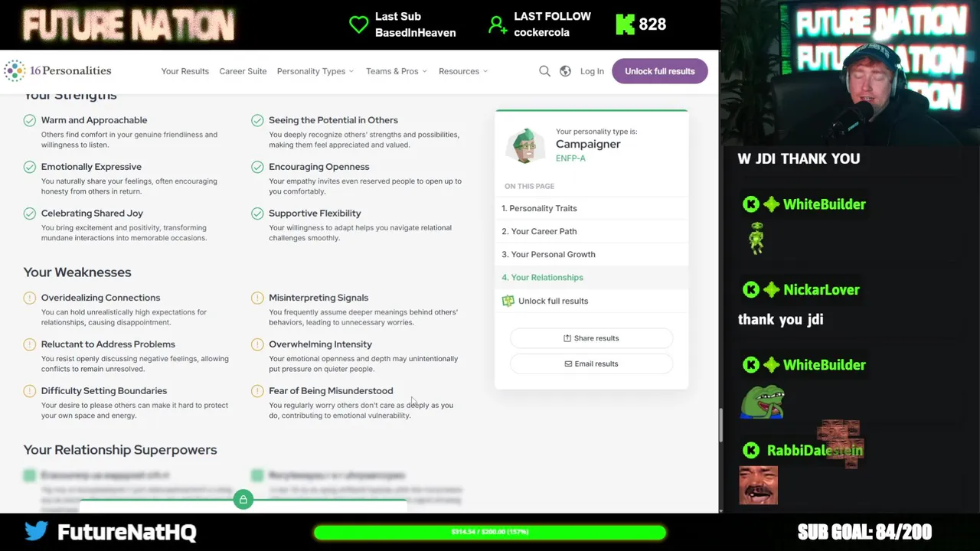The image size is (980, 551).
Task: Click the SUB GOAL: 84/200 counter
Action: click(x=864, y=532)
